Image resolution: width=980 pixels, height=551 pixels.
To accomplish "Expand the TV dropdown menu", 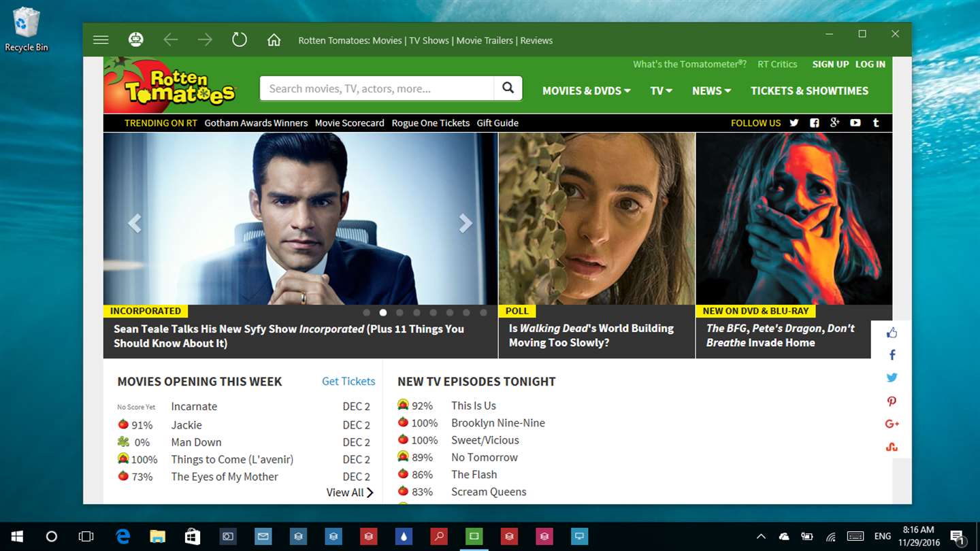I will pos(661,90).
